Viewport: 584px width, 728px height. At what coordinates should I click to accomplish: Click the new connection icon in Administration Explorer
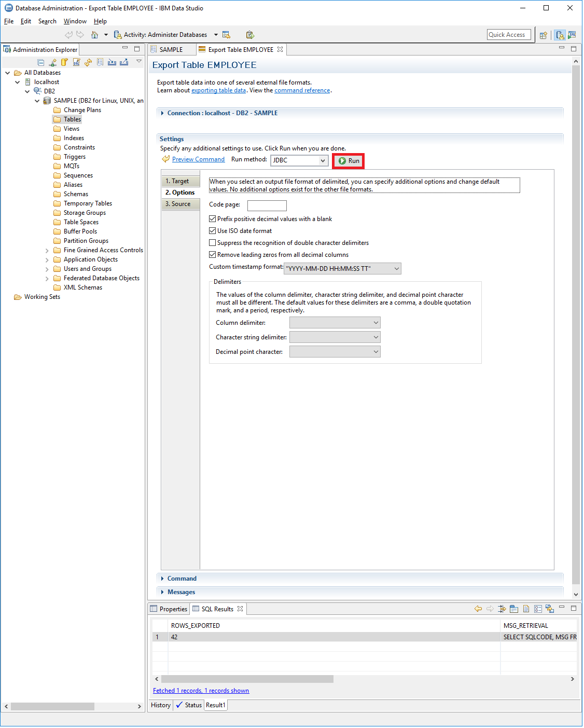(x=53, y=62)
